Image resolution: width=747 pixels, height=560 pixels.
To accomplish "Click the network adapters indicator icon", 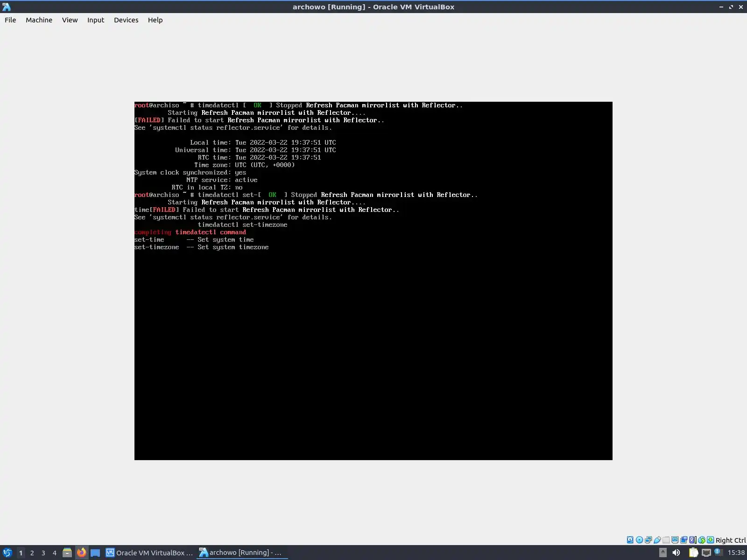I will pyautogui.click(x=648, y=540).
